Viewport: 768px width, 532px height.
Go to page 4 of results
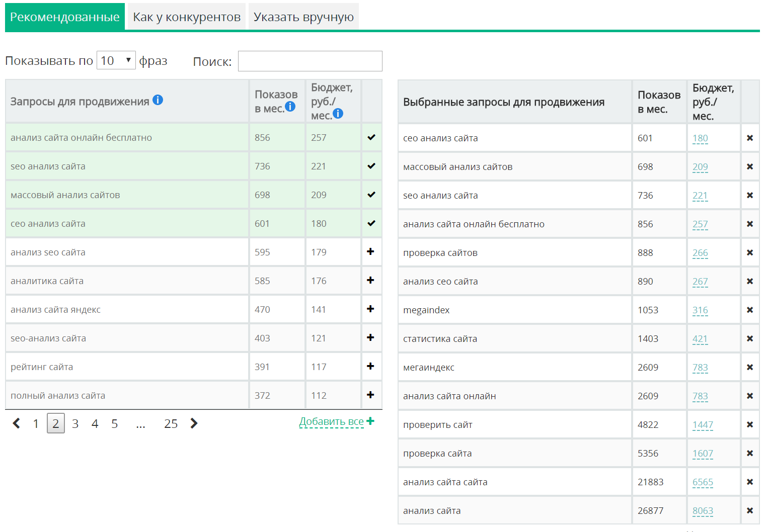point(95,423)
